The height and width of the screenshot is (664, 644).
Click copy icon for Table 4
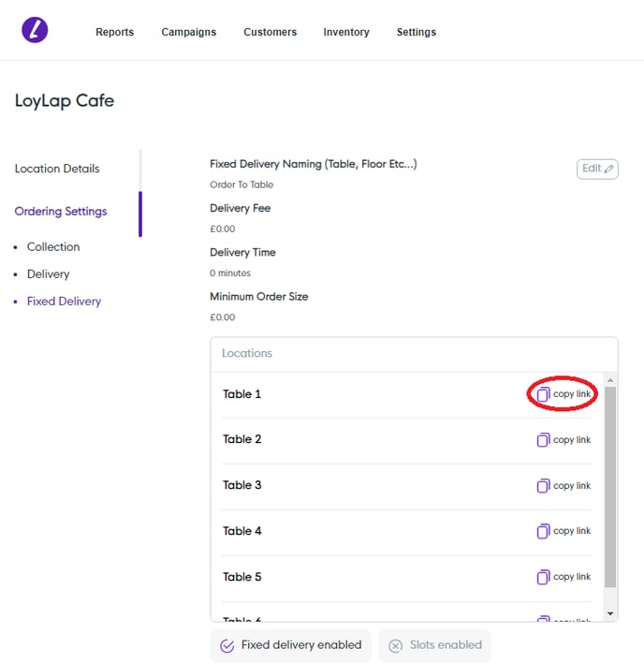(x=543, y=531)
